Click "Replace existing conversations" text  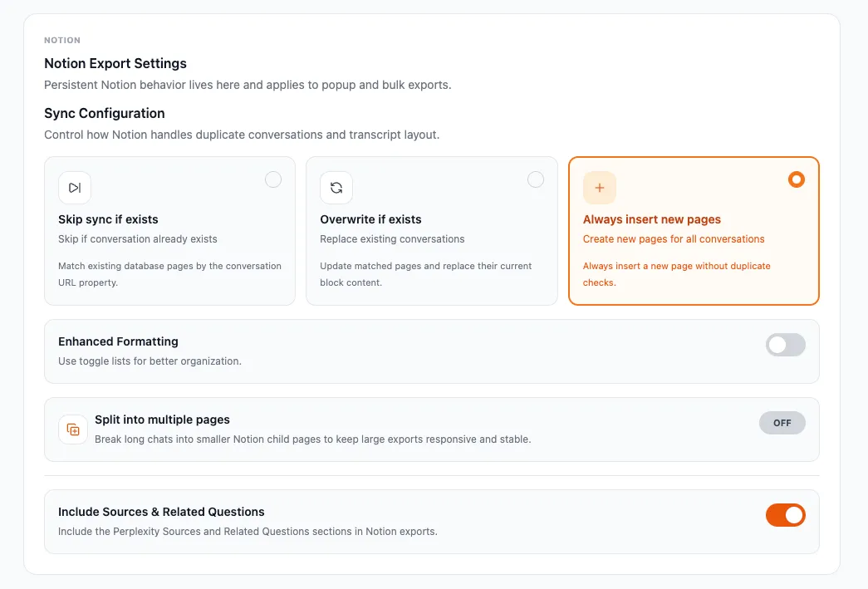pos(392,239)
